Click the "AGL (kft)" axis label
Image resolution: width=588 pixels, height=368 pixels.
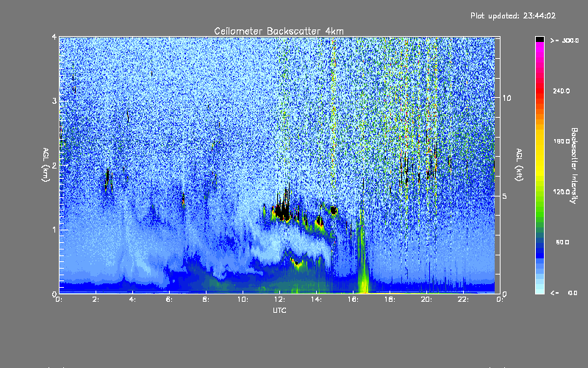coord(519,165)
